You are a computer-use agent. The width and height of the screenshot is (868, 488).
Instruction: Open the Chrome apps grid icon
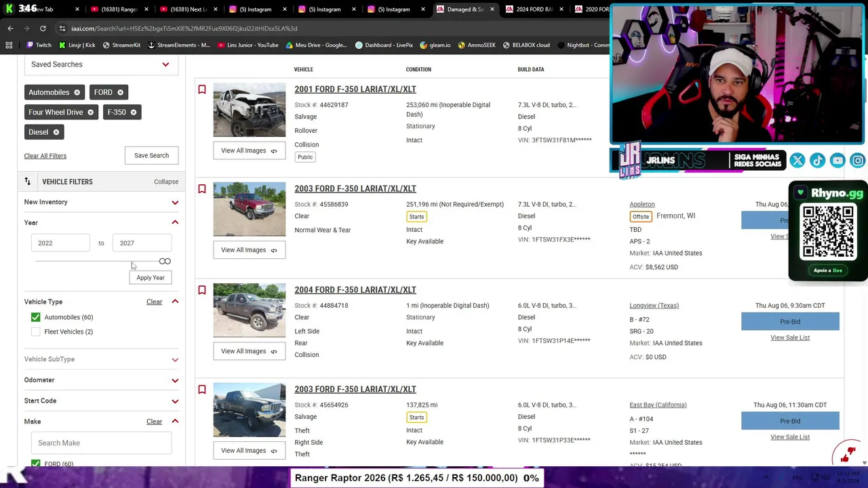click(x=9, y=45)
